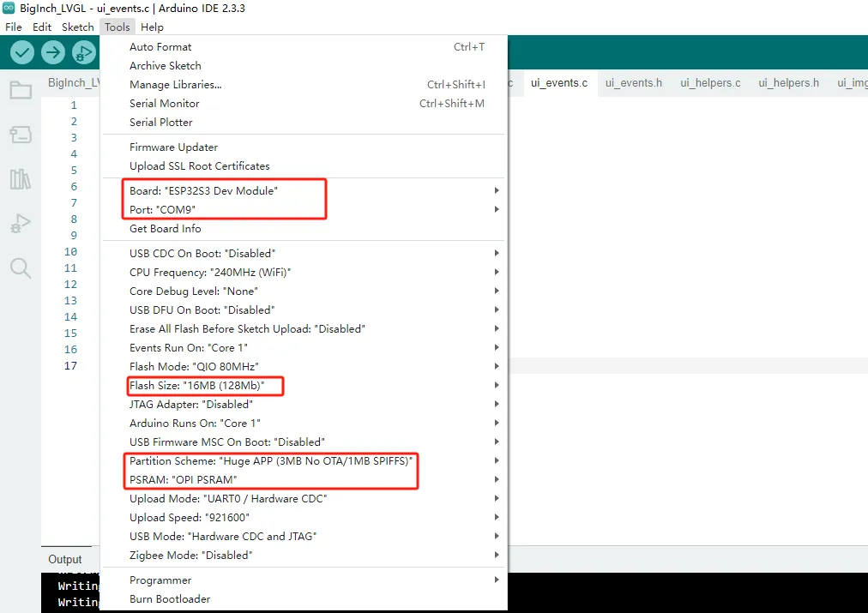Open Firmware Updater
The width and height of the screenshot is (868, 613).
304,147
